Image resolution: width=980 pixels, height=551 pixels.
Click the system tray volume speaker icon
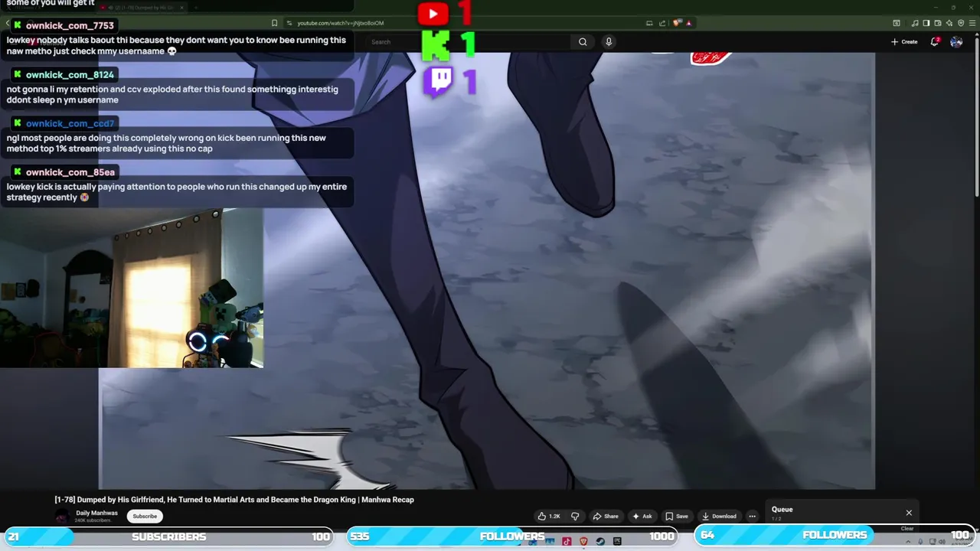tap(942, 542)
